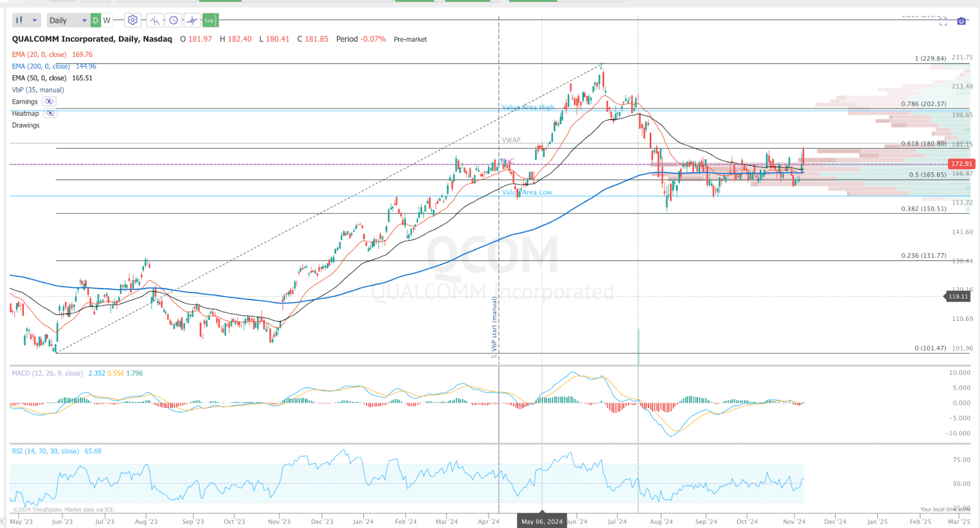
Task: Toggle the Log scale button
Action: pyautogui.click(x=209, y=20)
